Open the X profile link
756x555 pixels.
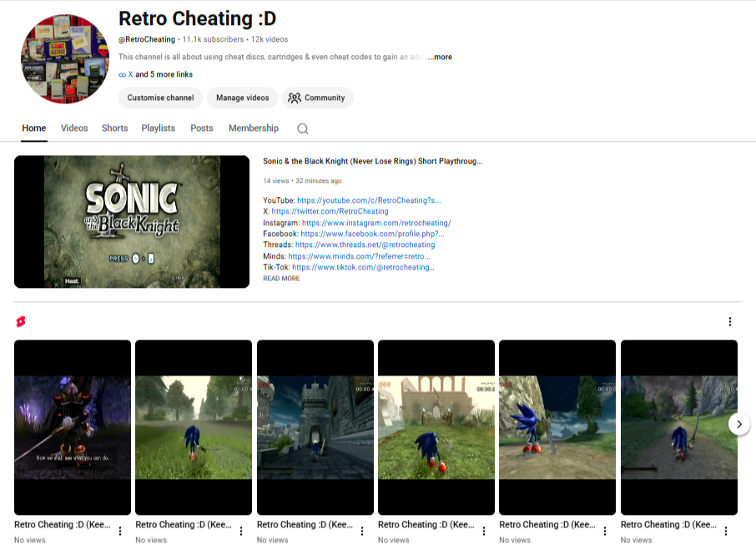(x=130, y=74)
